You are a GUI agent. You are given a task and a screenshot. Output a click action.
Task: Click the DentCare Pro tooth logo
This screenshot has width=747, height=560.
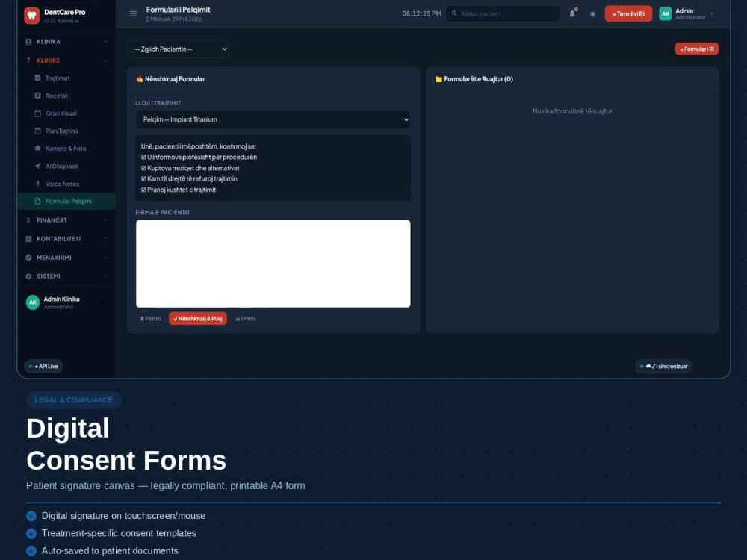tap(32, 16)
